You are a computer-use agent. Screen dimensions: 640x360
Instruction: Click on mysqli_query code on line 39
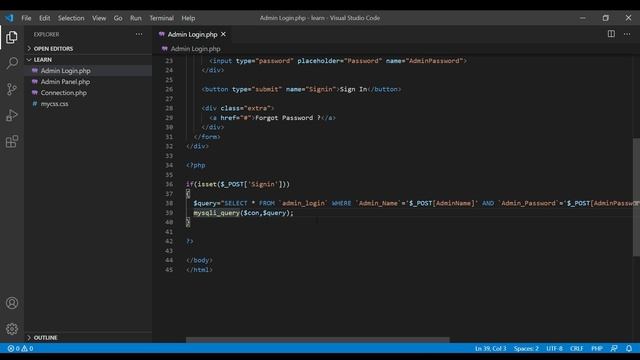coord(216,213)
